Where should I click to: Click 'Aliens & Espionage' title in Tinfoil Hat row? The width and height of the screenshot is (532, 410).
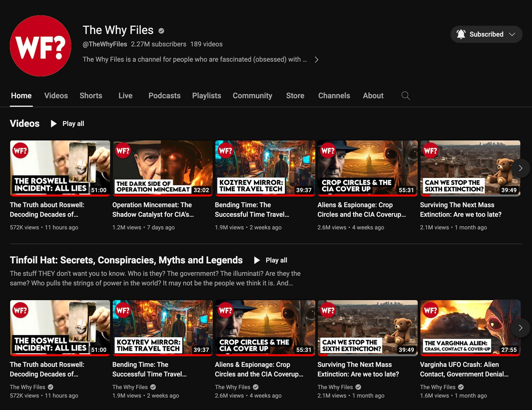tap(259, 369)
